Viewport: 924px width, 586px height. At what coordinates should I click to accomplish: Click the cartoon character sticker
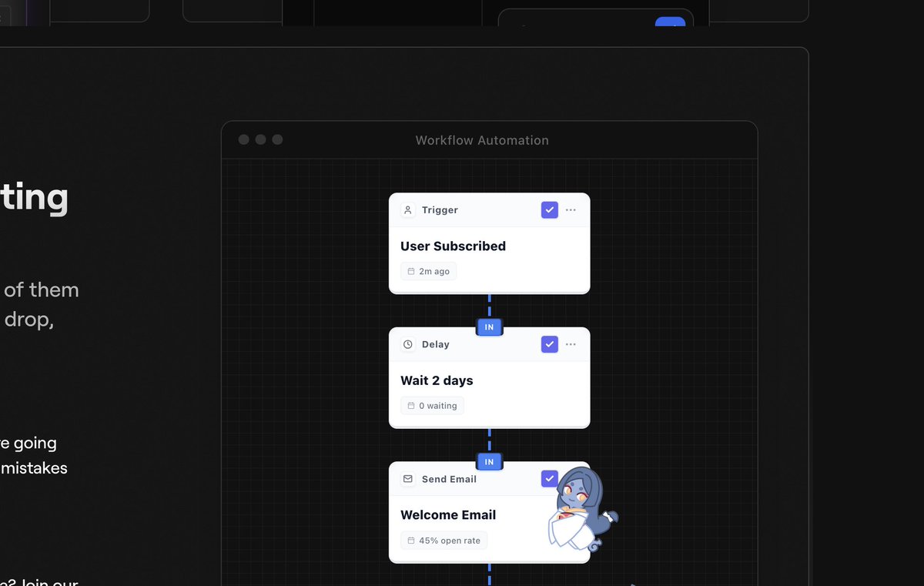[x=581, y=508]
